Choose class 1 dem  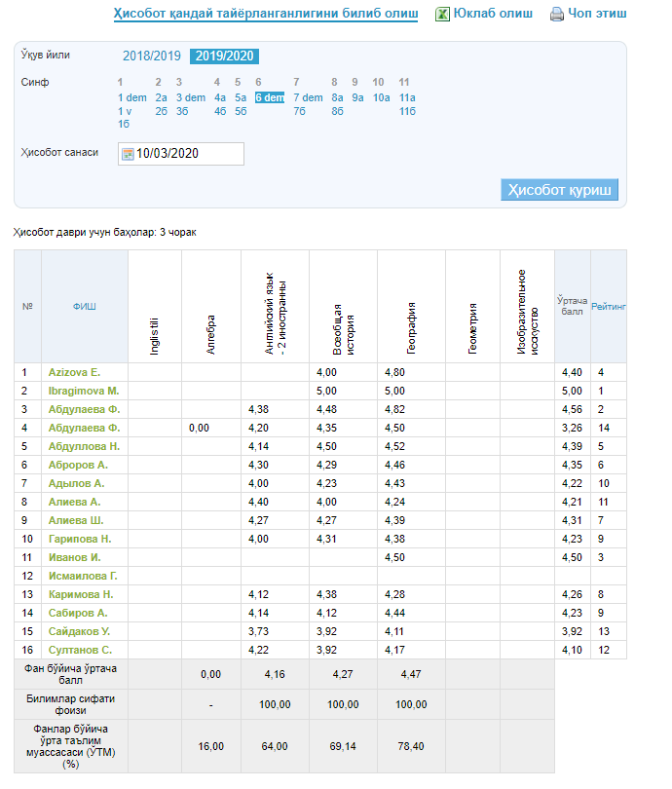[131, 97]
